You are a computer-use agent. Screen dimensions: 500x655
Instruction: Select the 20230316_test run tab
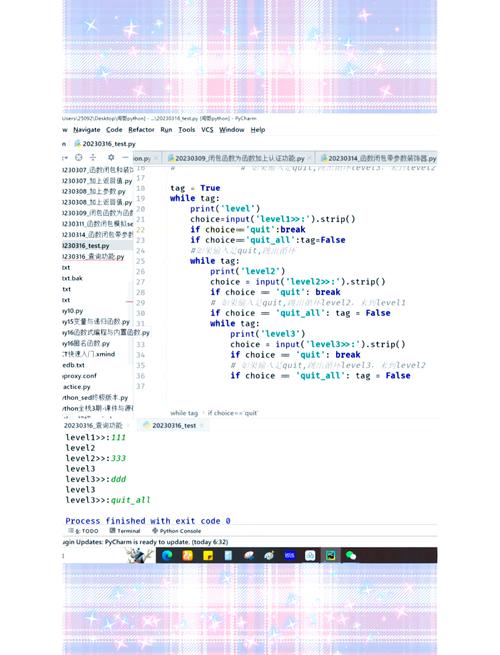174,425
